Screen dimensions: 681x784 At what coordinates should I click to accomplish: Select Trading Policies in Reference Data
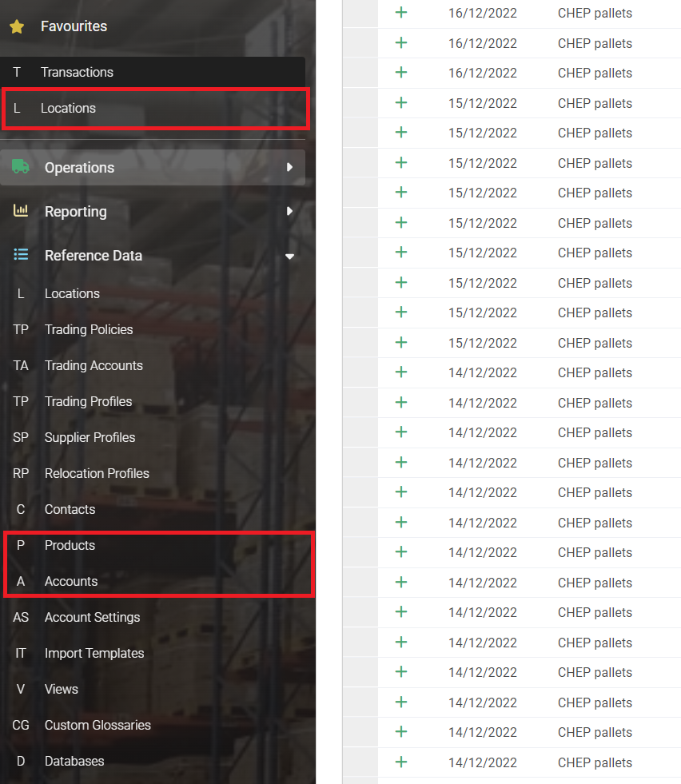click(89, 329)
